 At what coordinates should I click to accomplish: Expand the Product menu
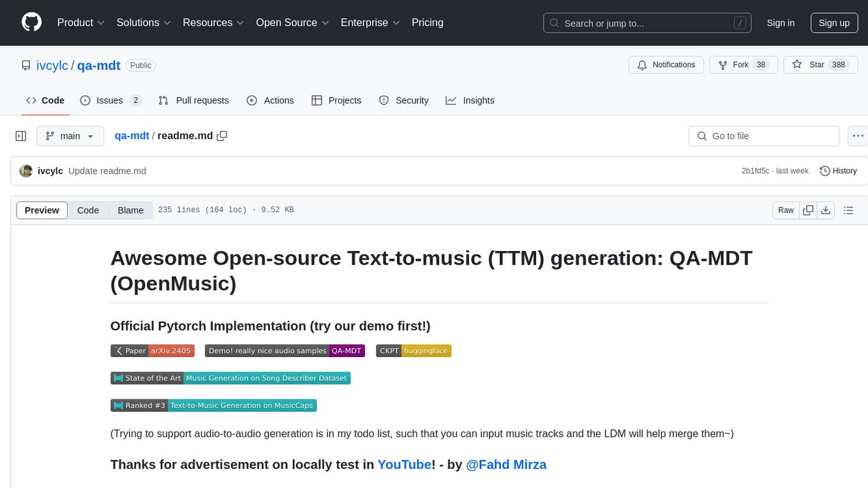pos(81,22)
